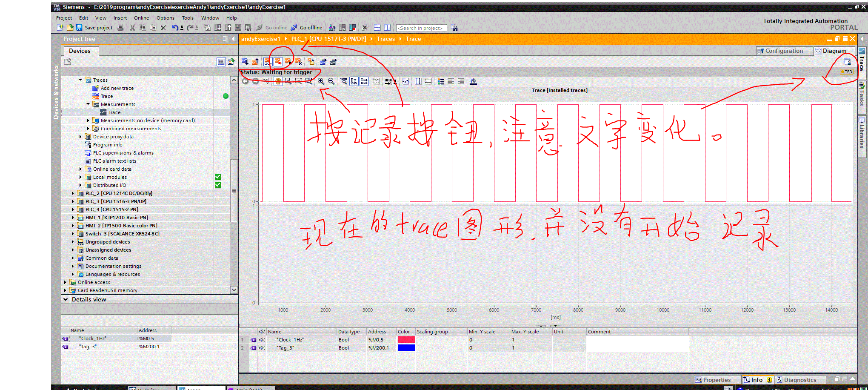Collapse the Details view panel
This screenshot has height=390, width=868.
point(66,299)
